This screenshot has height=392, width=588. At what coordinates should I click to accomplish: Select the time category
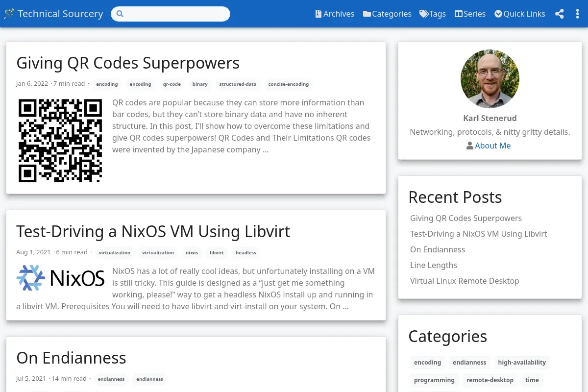[532, 380]
